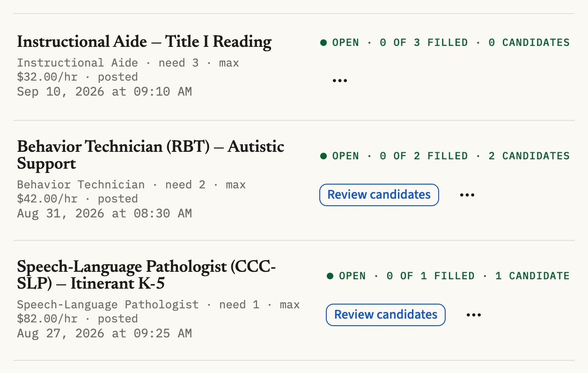Click the Aug 27, 2026 at 09:25 AM timestamp
Viewport: 588px width, 373px height.
click(x=104, y=333)
